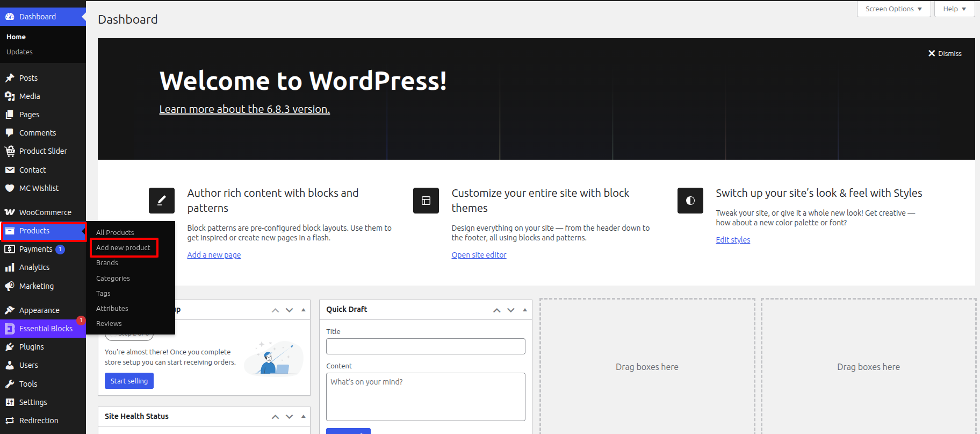Move Quick Draft widget down
980x434 pixels.
[511, 310]
